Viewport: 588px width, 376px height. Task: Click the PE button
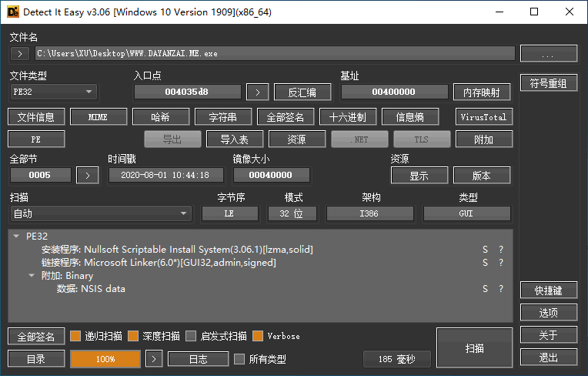[36, 139]
